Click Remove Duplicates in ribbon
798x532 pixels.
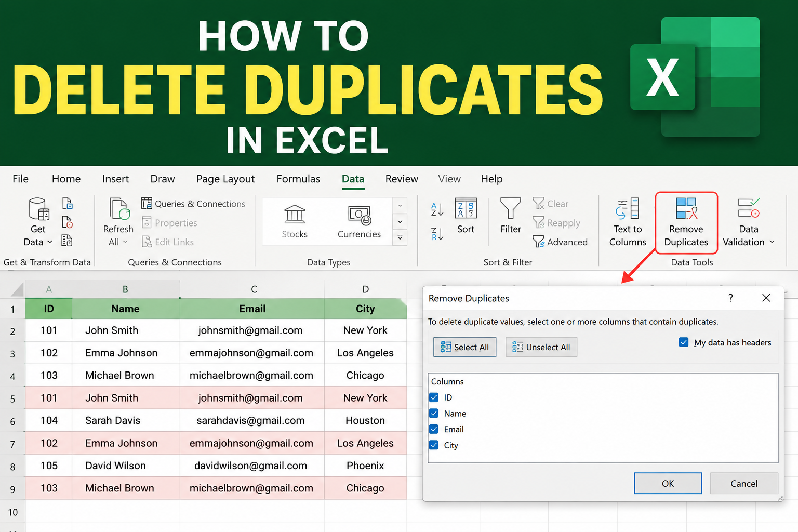(686, 222)
